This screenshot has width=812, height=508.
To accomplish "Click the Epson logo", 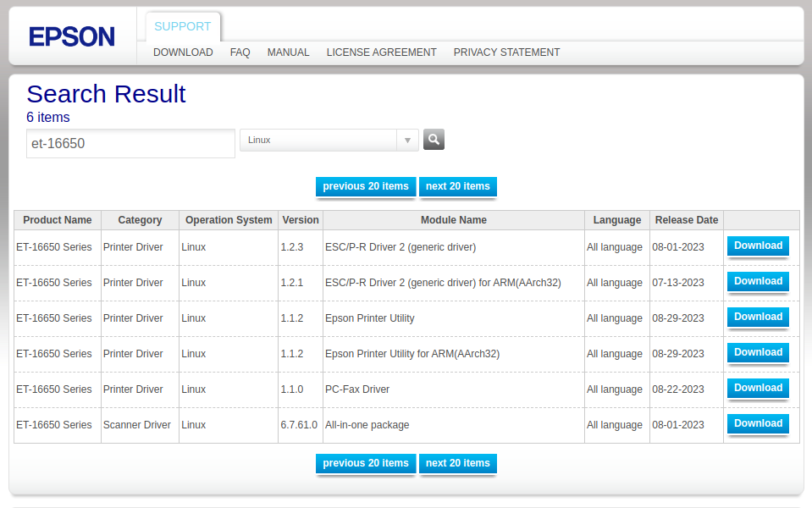I will [72, 36].
